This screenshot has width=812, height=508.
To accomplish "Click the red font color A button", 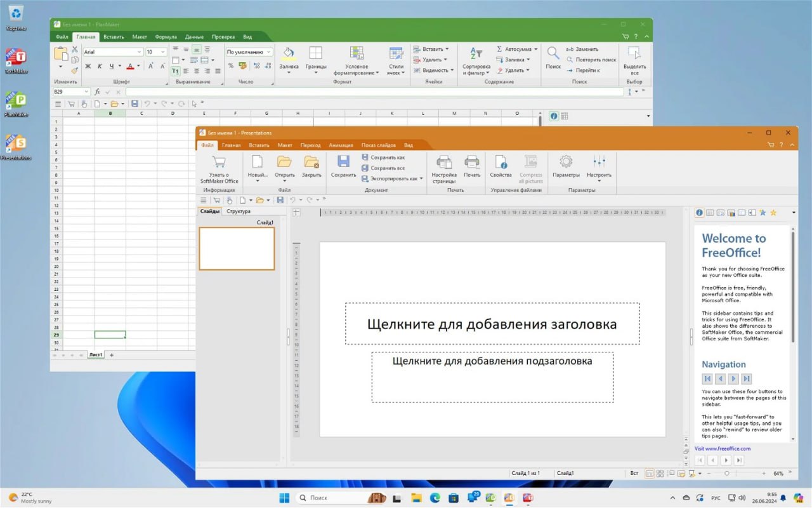I will click(129, 66).
